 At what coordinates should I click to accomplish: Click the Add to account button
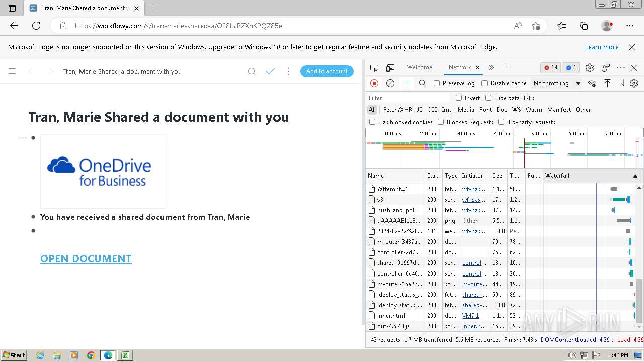click(x=327, y=71)
